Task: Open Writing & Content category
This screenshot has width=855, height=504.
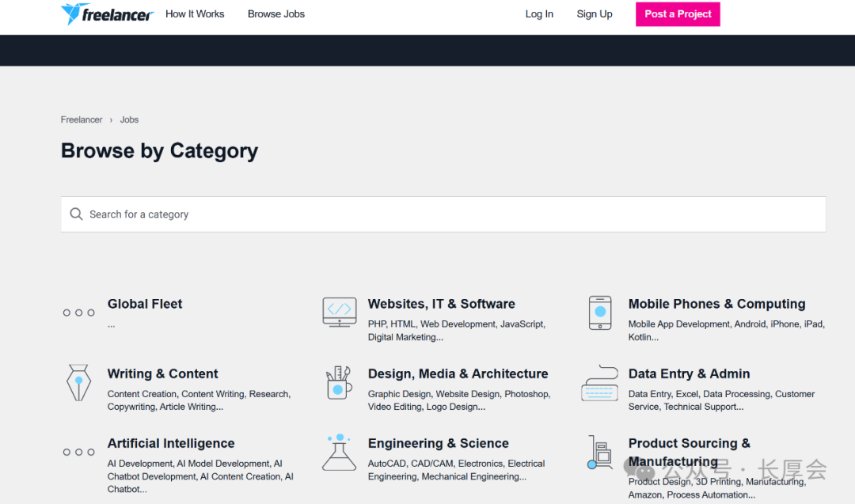Action: click(162, 373)
